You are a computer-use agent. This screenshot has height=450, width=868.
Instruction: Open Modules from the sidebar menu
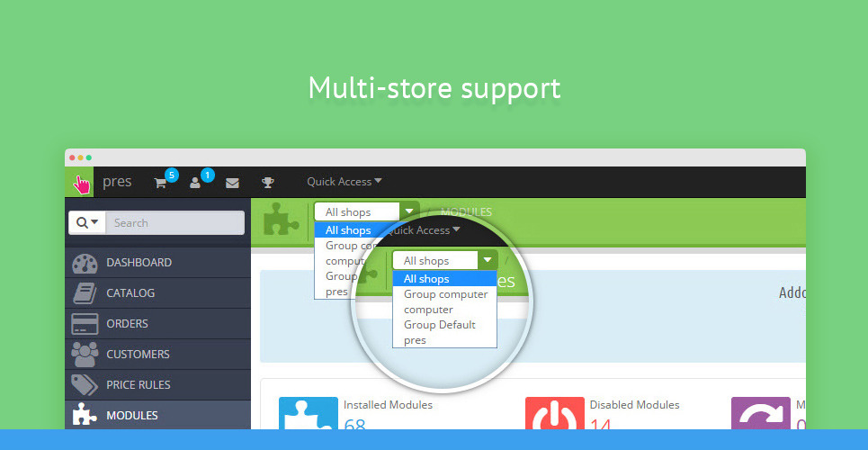(132, 416)
